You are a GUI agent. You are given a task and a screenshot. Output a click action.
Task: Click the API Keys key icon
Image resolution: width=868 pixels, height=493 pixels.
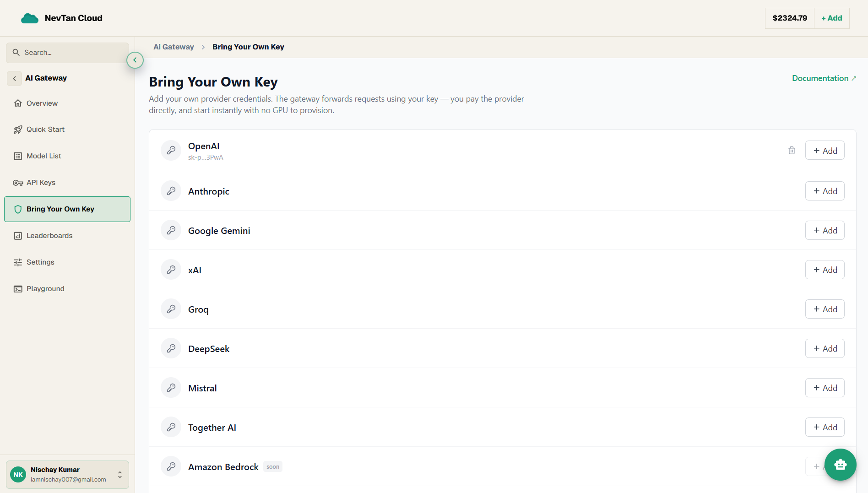[18, 183]
